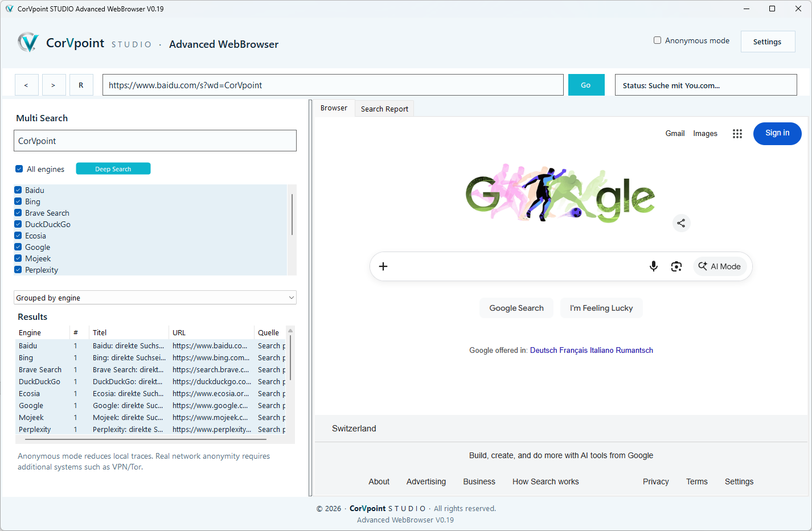Open Google Lens camera search icon
This screenshot has height=531, width=812.
[676, 266]
